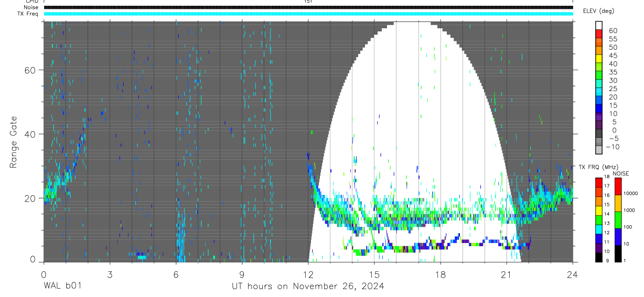Screen dimensions: 644x297
Task: Click the green segment of NOISE color bar
Action: (x=618, y=220)
